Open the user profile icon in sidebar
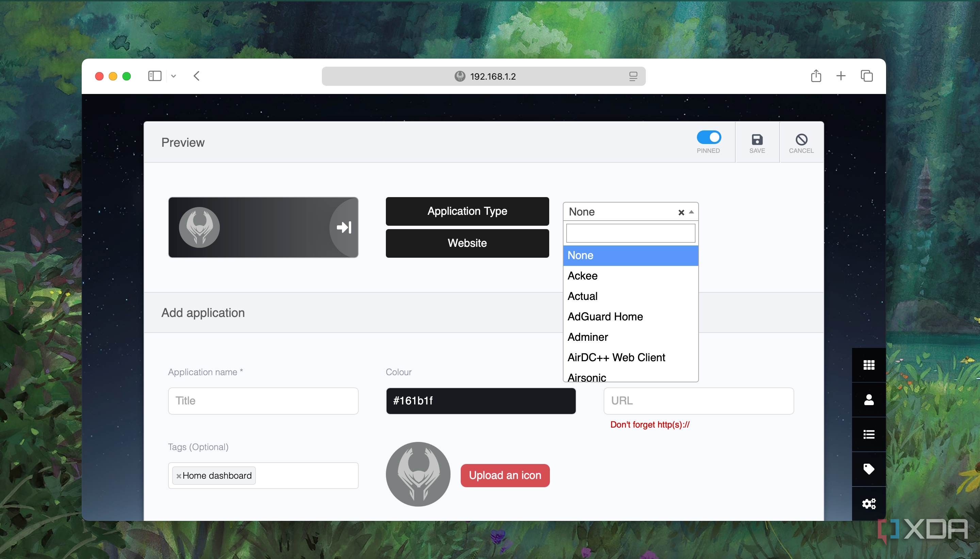This screenshot has width=980, height=559. [x=869, y=400]
